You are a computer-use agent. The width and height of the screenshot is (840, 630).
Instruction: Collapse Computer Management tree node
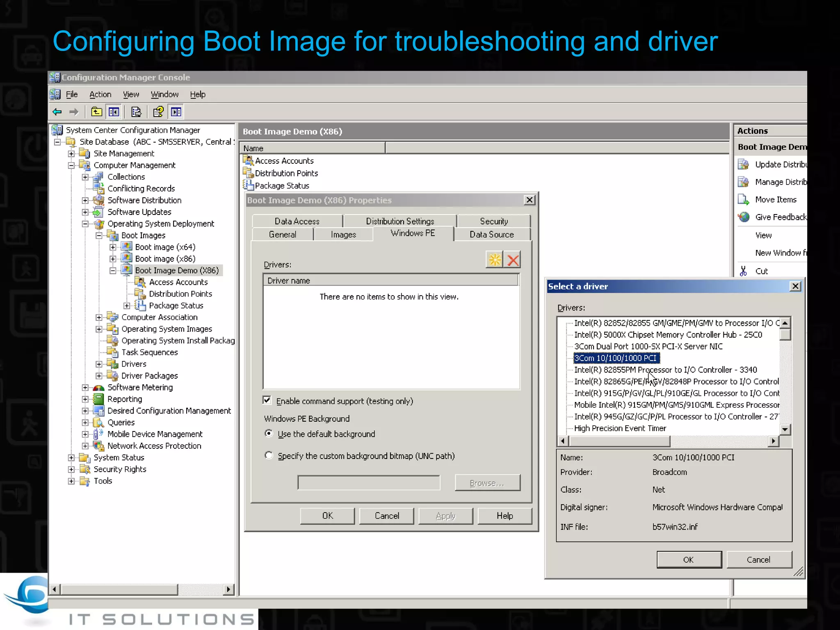tap(71, 165)
